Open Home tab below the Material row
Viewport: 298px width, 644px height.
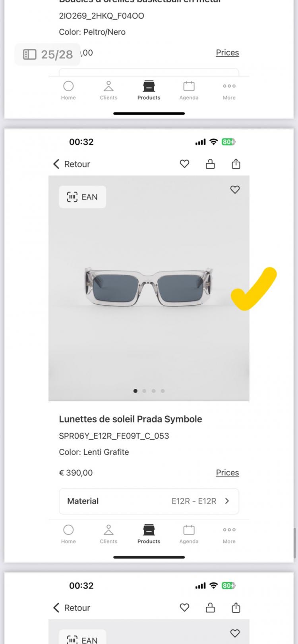[x=68, y=534]
